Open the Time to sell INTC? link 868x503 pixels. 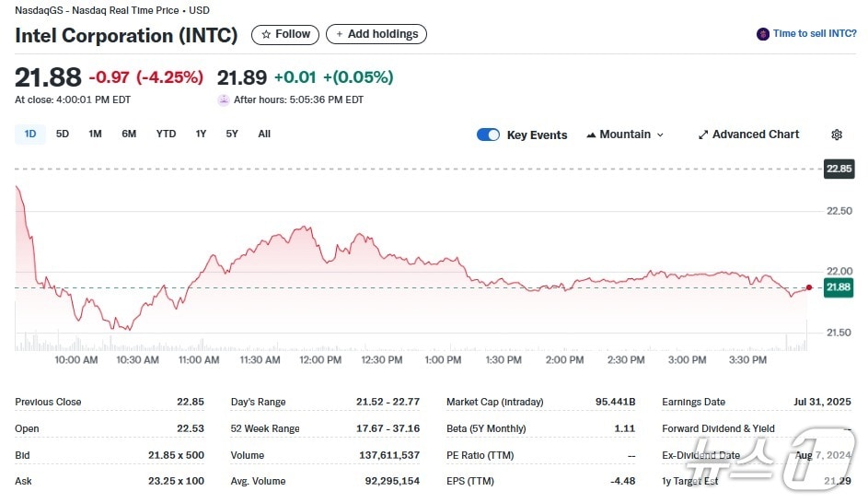(x=814, y=34)
